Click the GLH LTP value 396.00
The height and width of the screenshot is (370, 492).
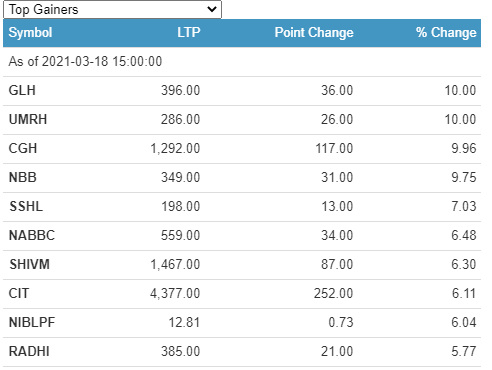pos(181,90)
